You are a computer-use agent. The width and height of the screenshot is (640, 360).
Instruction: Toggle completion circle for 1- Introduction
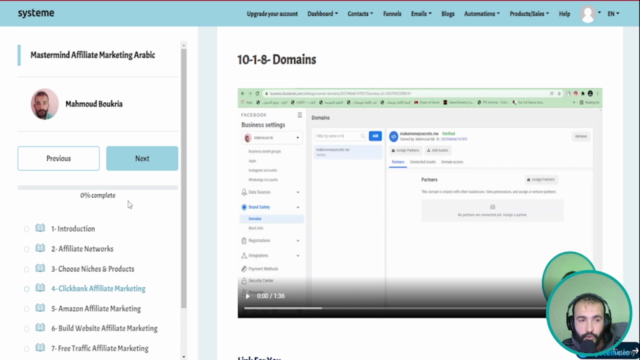point(27,229)
